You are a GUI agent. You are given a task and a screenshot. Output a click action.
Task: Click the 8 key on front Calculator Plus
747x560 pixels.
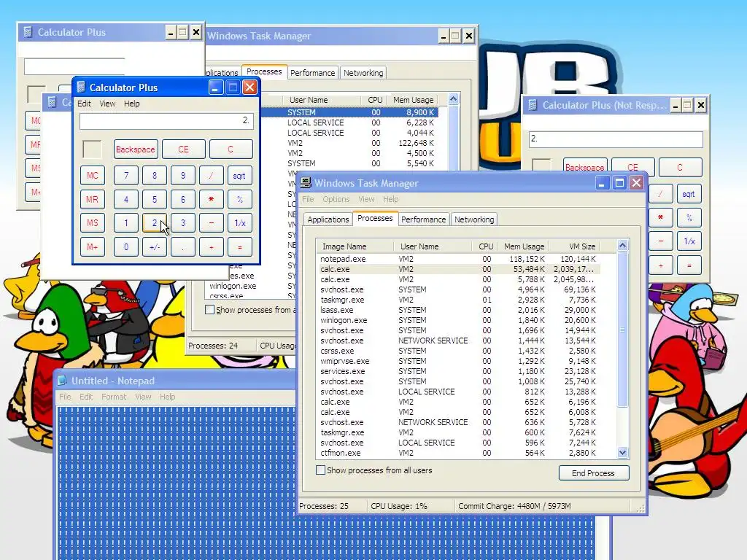tap(155, 175)
